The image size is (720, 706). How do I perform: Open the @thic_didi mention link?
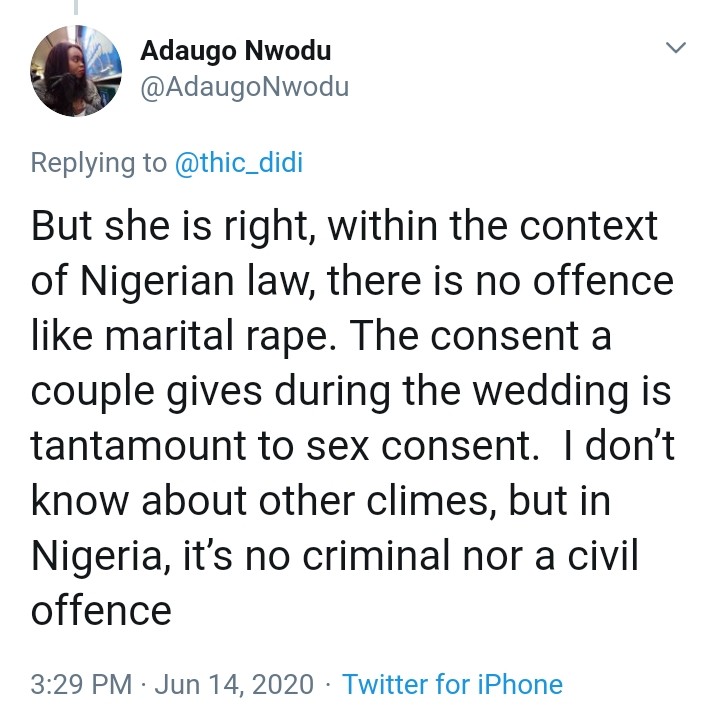238,163
